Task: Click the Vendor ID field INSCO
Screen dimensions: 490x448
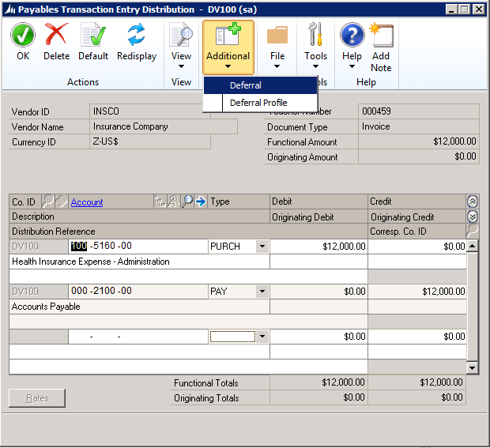Action: [150, 111]
